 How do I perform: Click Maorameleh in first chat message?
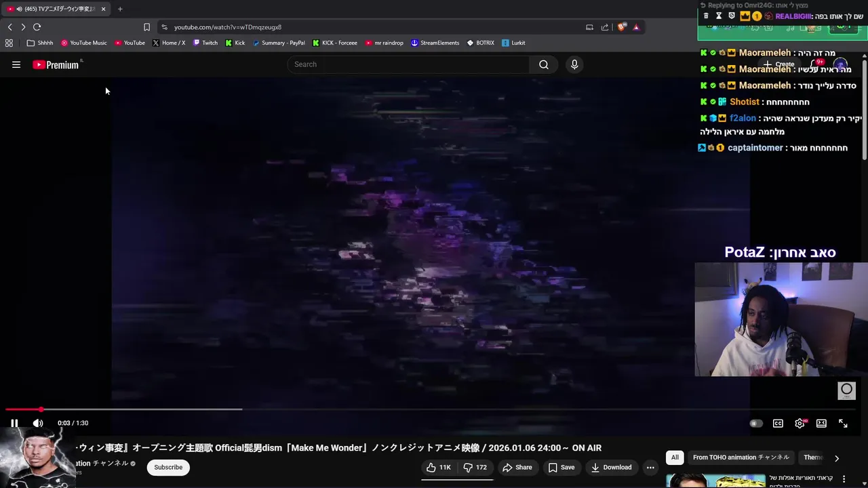click(765, 53)
